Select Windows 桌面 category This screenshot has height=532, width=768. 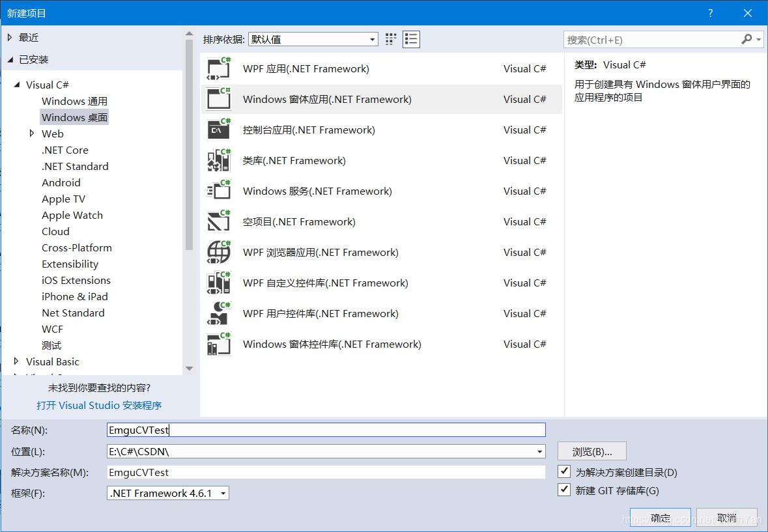coord(74,117)
